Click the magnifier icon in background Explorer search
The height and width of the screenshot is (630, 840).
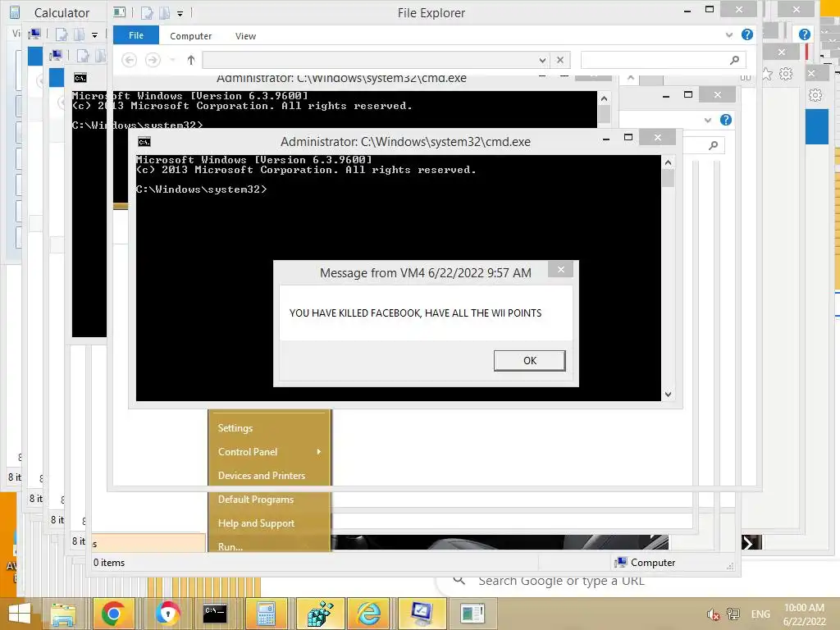(713, 145)
